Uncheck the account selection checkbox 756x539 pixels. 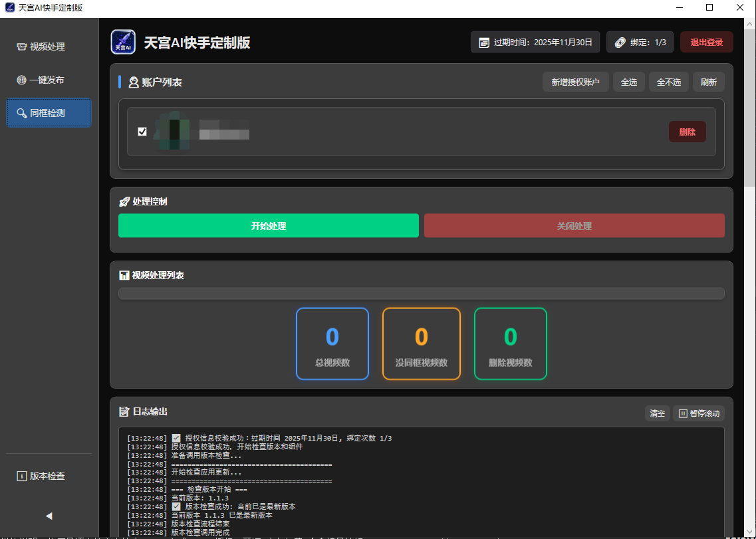[142, 132]
